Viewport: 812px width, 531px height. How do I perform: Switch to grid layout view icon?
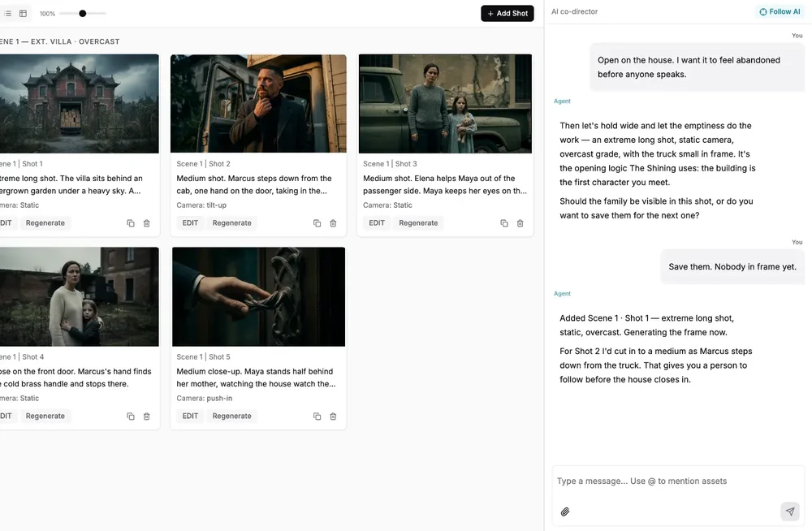click(24, 14)
